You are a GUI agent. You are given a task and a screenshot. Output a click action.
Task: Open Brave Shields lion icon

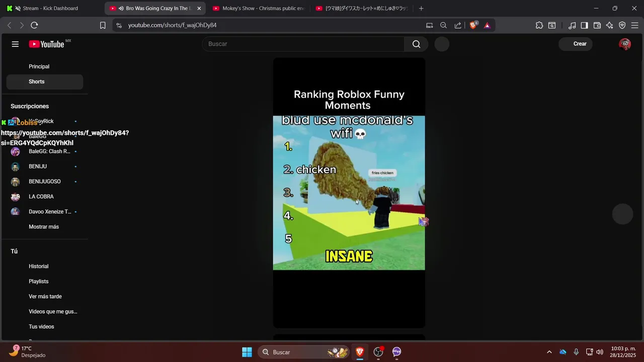[473, 25]
